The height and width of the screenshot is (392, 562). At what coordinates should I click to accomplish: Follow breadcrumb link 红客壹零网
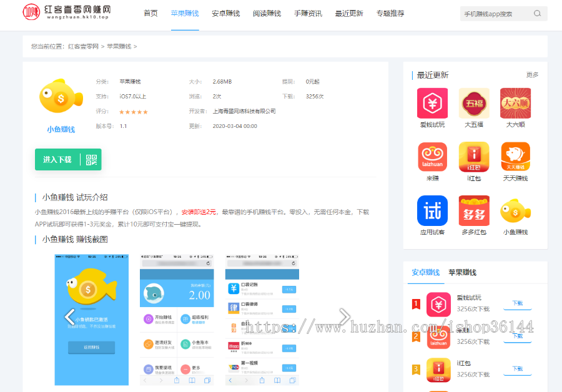(83, 47)
